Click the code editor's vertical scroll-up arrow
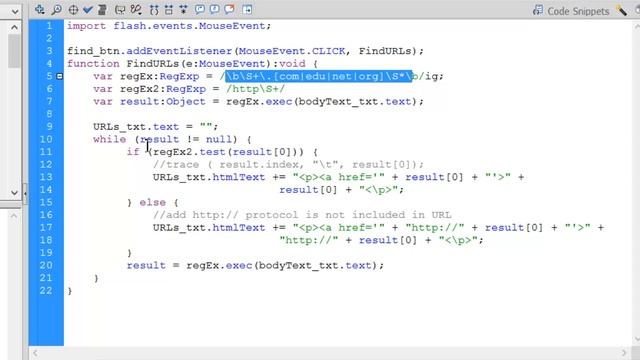Viewport: 640px width, 360px height. (637, 27)
